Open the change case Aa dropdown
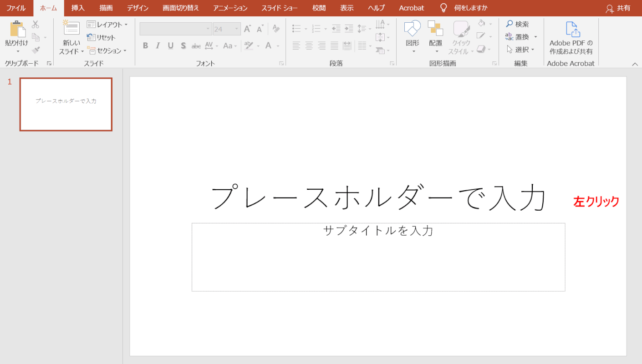The width and height of the screenshot is (642, 364). click(x=229, y=45)
